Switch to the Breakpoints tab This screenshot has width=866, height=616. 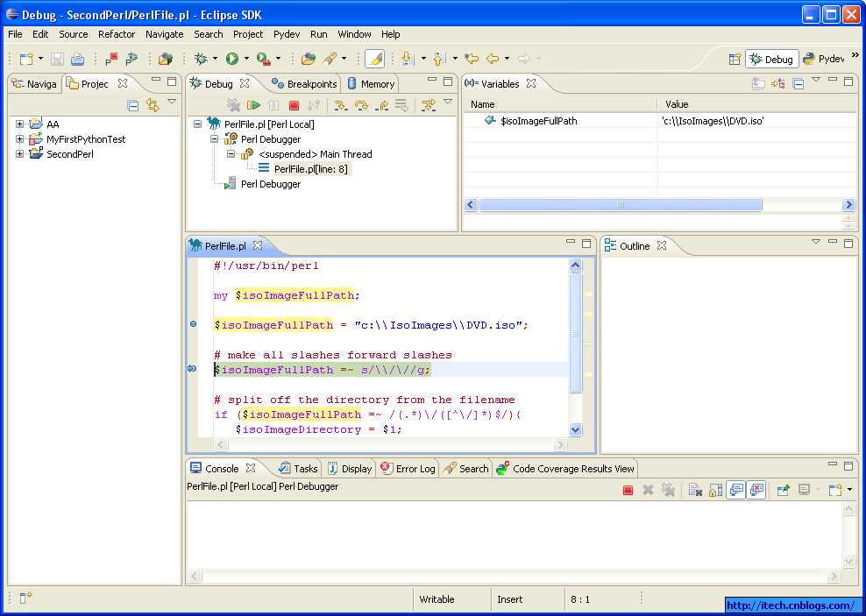tap(304, 84)
